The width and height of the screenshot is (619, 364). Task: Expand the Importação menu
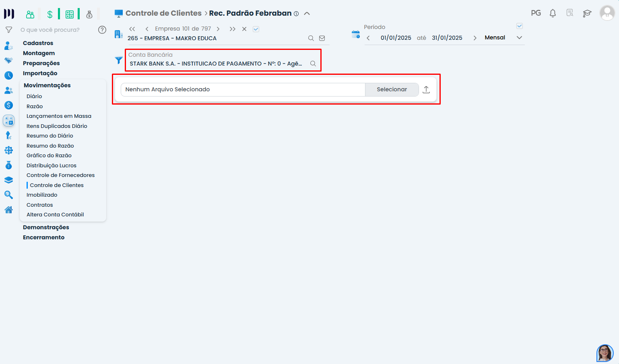point(40,73)
